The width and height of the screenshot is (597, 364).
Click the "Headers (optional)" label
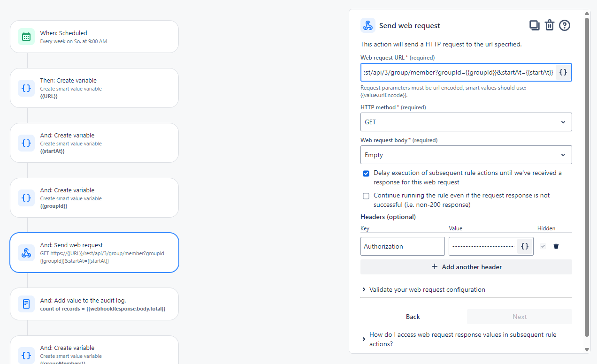[388, 217]
